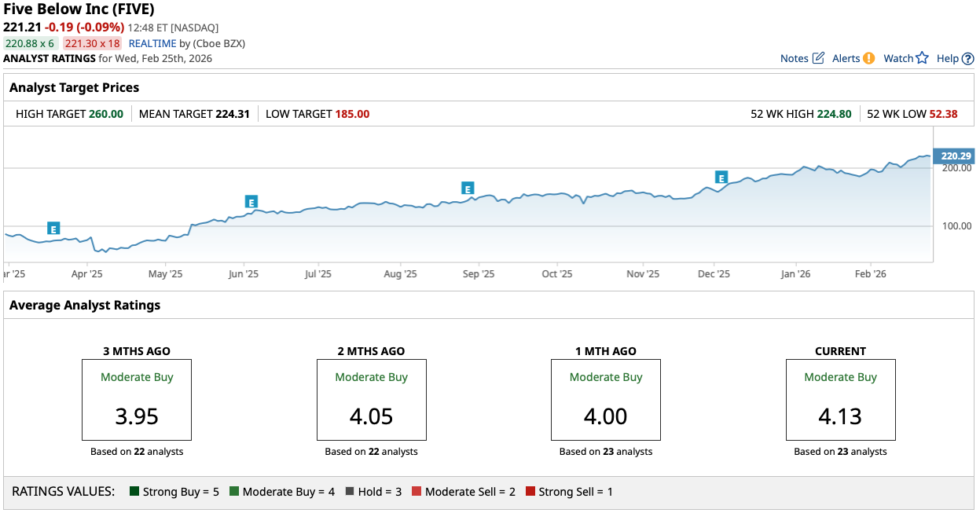
Task: Click the Nov '25 axis label
Action: click(x=643, y=274)
